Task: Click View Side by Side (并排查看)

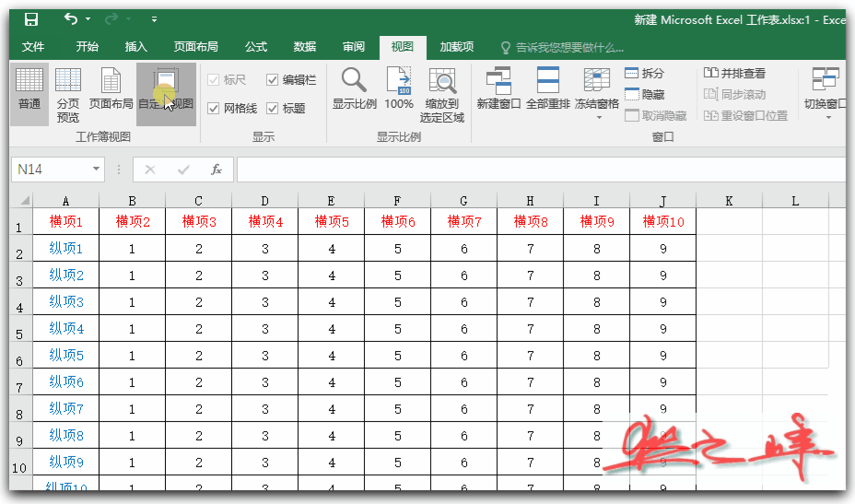Action: pos(734,73)
